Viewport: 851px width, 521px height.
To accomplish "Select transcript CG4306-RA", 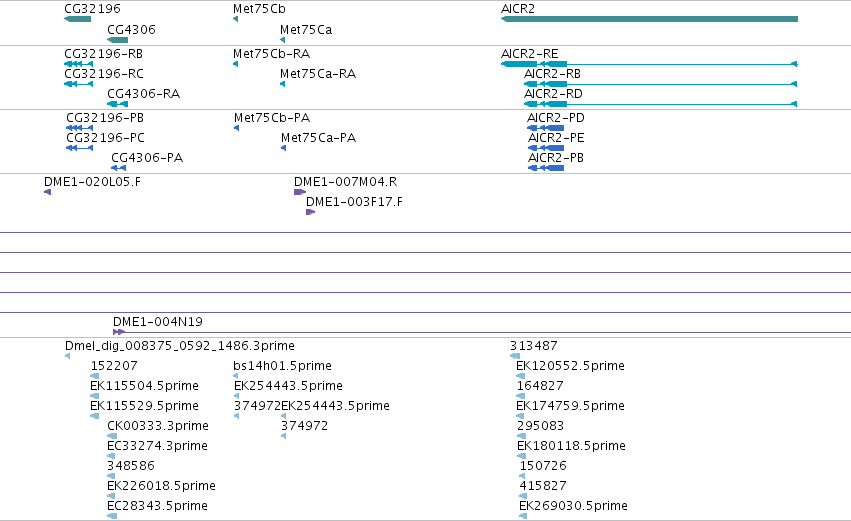I will click(x=143, y=93).
